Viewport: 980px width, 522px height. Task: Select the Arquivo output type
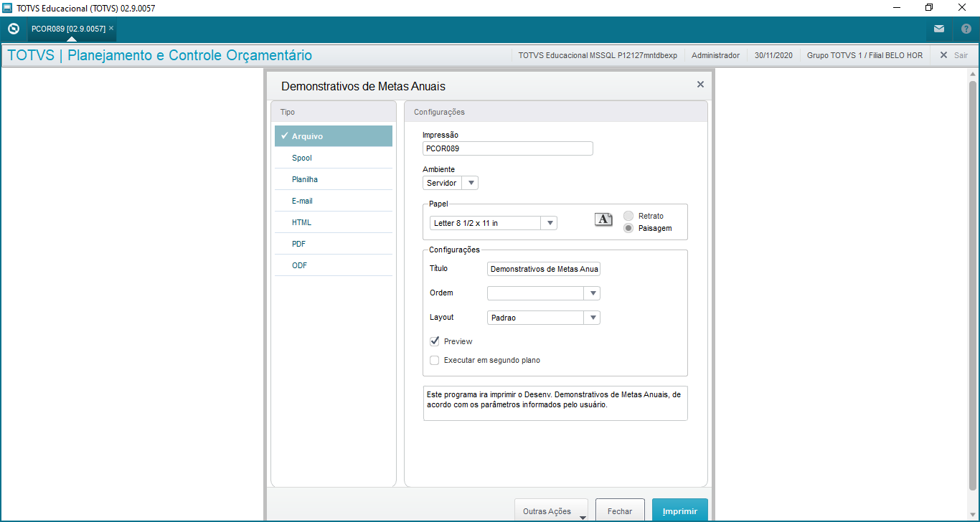pyautogui.click(x=334, y=136)
